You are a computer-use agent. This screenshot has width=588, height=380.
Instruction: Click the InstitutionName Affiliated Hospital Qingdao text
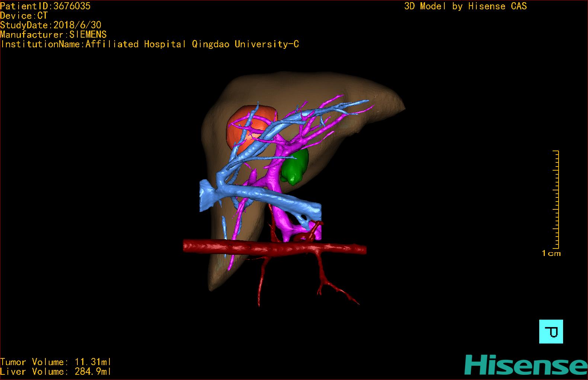[x=150, y=44]
